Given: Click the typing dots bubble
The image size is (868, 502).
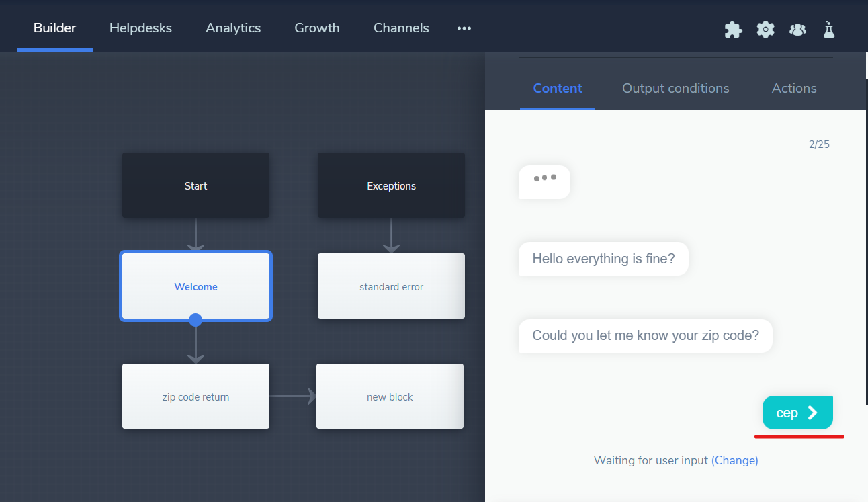Looking at the screenshot, I should click(544, 181).
